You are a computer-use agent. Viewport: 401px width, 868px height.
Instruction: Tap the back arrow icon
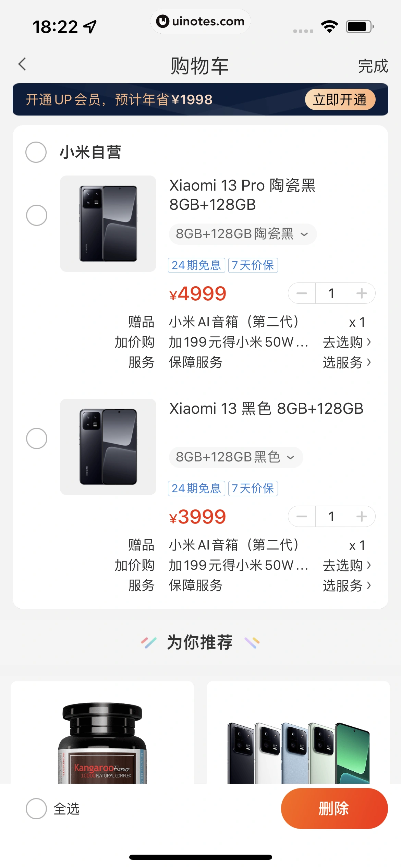pos(22,64)
